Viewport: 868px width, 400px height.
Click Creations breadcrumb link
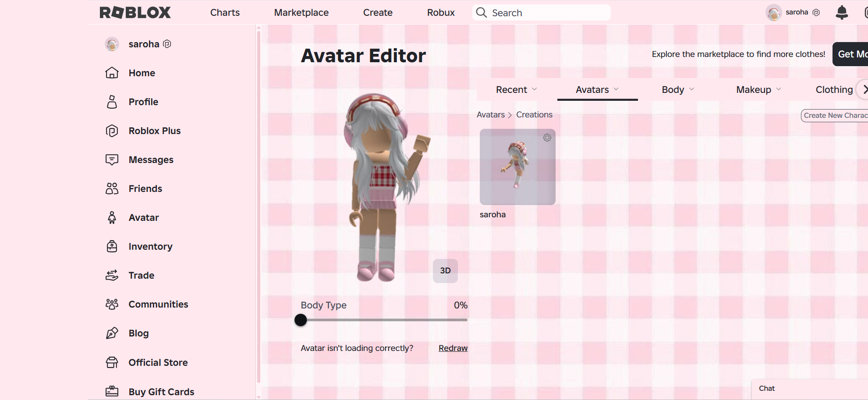(x=534, y=114)
